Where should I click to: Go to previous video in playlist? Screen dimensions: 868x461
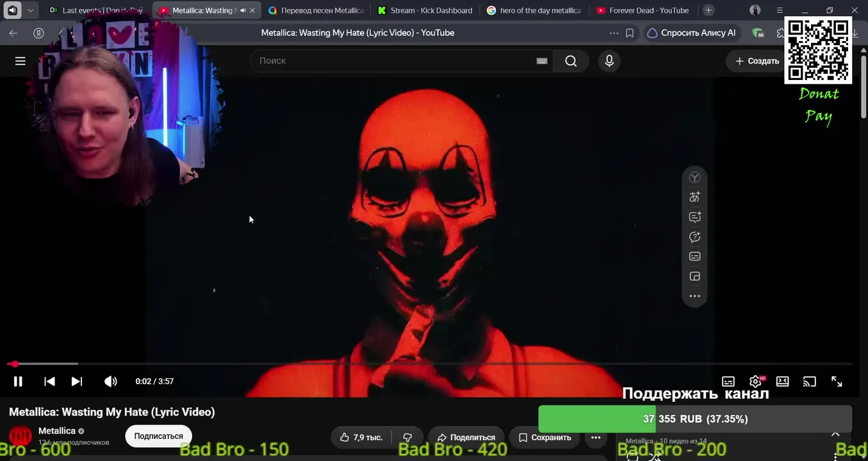coord(49,382)
